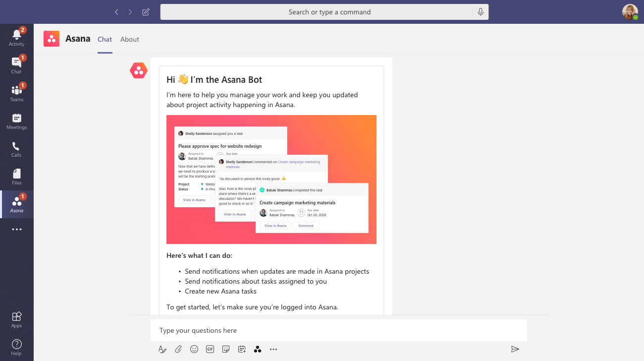Schedule a meeting from compose toolbar

[242, 349]
